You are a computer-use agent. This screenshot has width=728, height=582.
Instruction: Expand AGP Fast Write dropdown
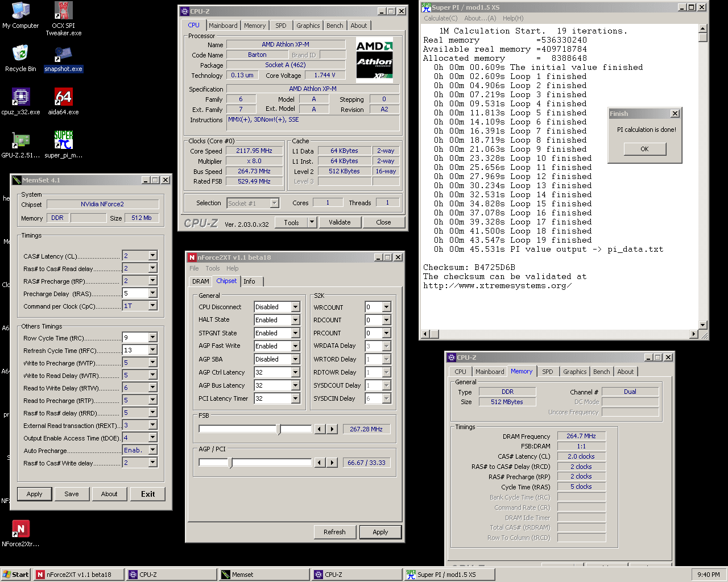tap(295, 346)
